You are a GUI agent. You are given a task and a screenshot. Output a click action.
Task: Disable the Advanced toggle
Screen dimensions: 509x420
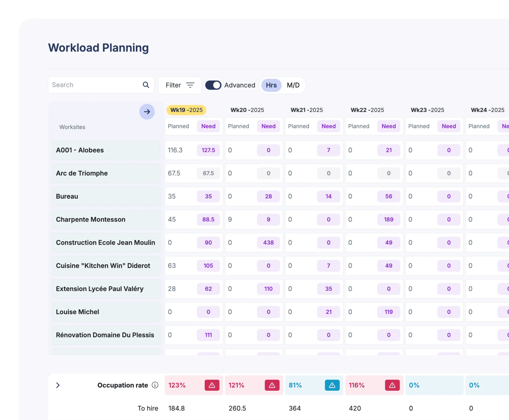coord(213,85)
